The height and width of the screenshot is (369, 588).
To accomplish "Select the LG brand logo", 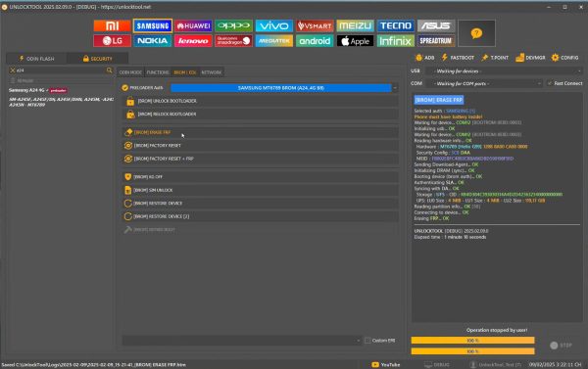I will pyautogui.click(x=112, y=41).
